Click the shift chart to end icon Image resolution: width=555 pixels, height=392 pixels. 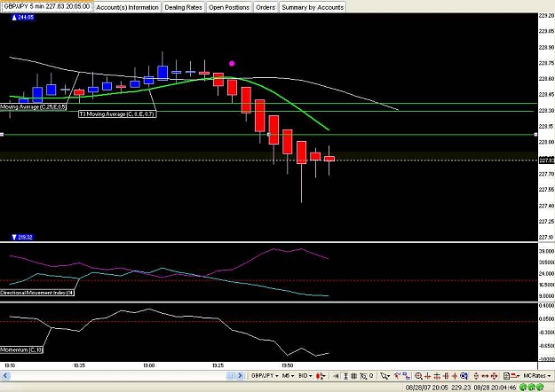click(337, 376)
